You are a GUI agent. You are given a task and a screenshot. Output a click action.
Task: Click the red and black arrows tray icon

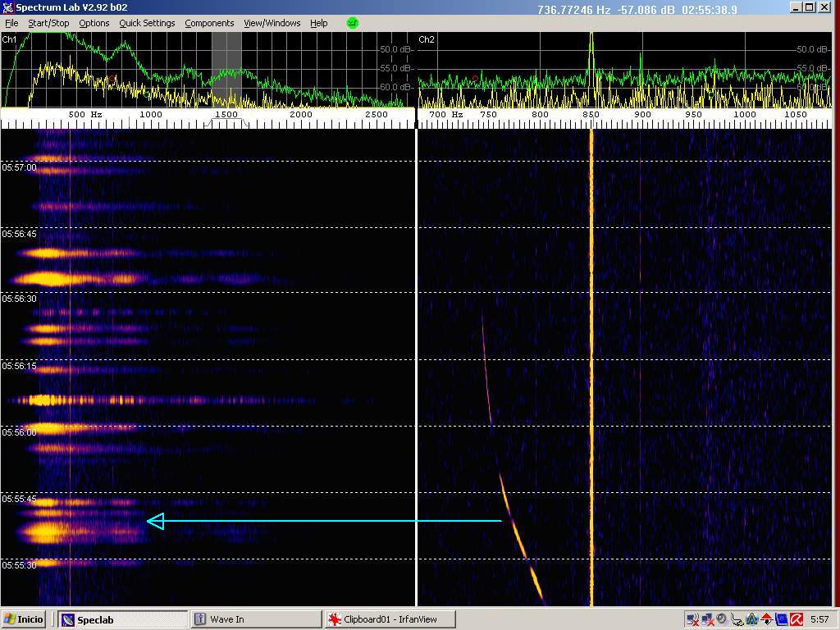(x=766, y=619)
